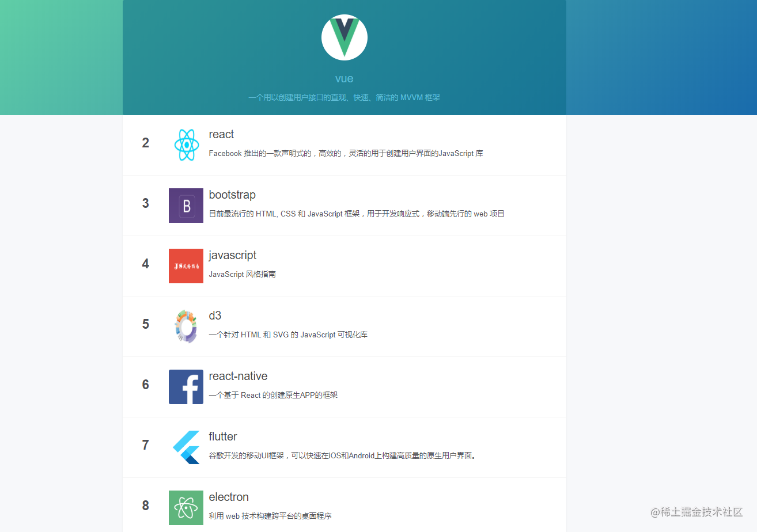Click the electron desktop app description
The image size is (757, 532).
270,516
